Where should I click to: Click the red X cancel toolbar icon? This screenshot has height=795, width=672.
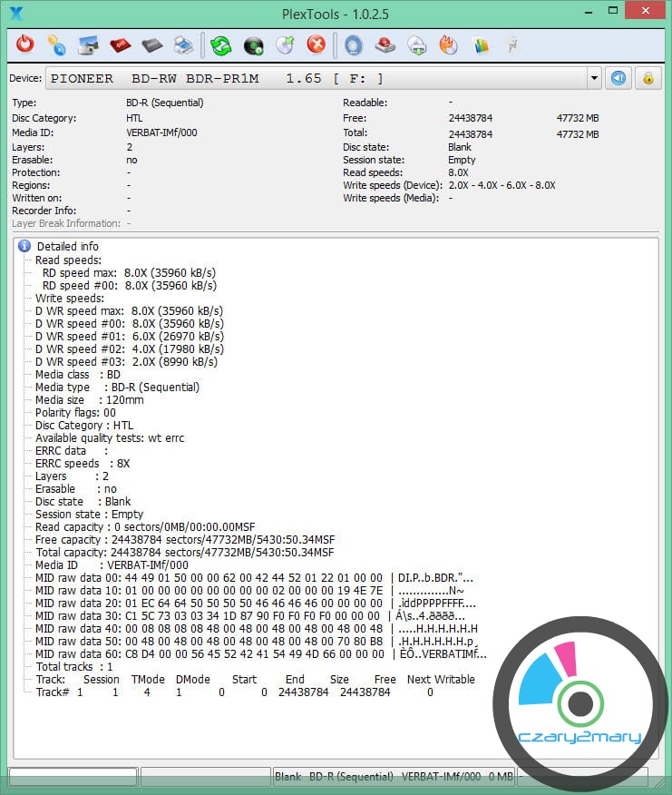tap(316, 44)
